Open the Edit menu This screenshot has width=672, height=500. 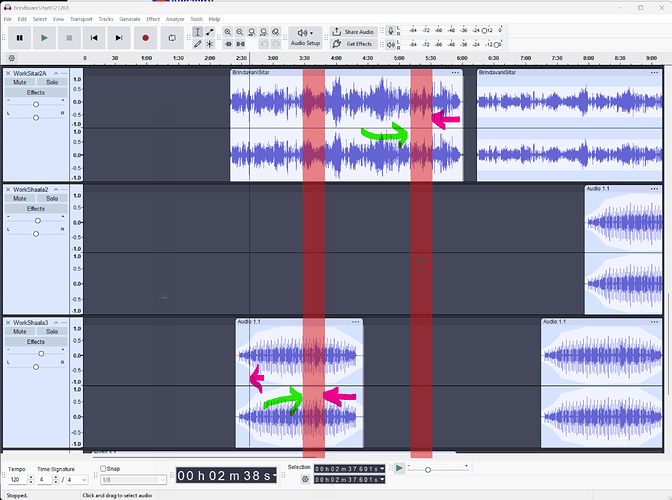click(22, 19)
